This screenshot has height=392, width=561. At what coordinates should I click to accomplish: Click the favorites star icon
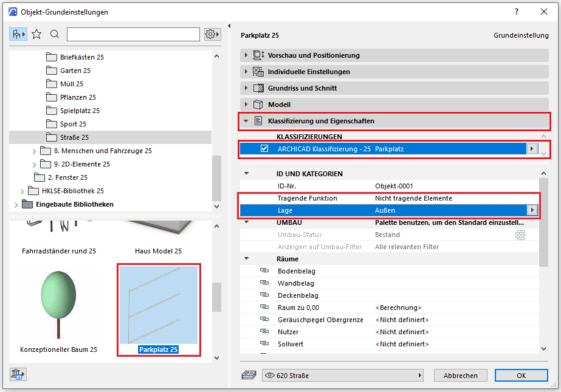click(36, 34)
